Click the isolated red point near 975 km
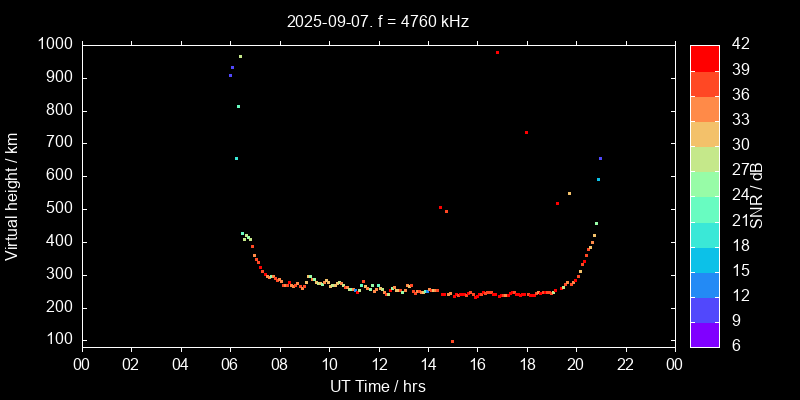 pos(497,52)
